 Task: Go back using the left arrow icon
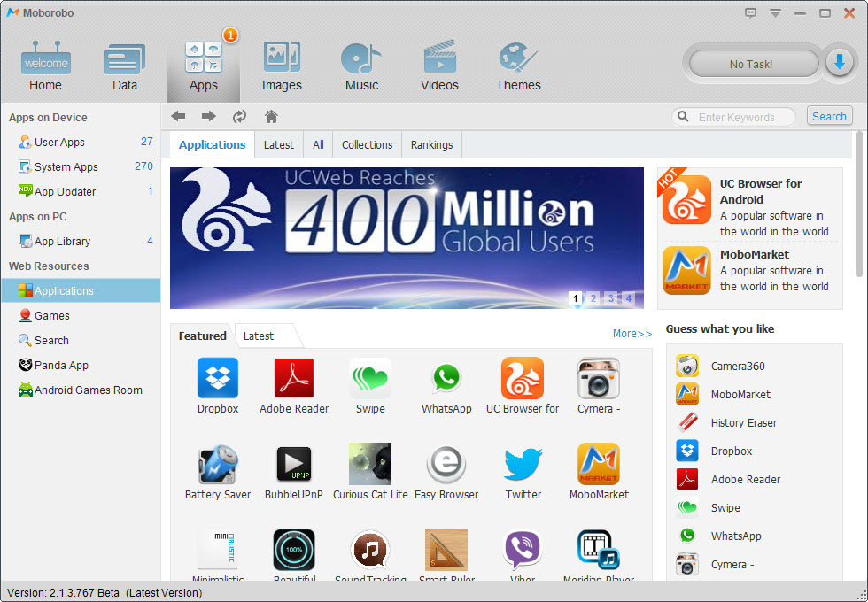point(178,117)
